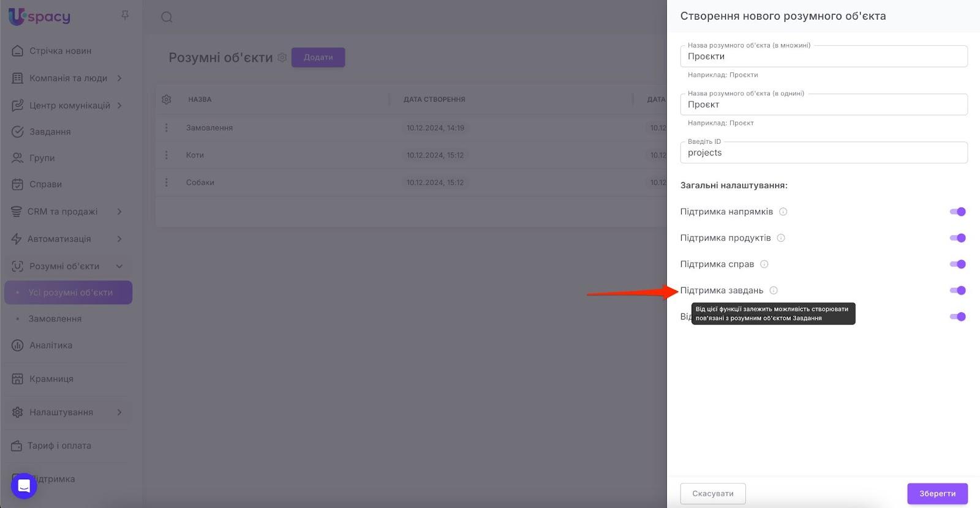Open table column settings gear icon
This screenshot has height=508, width=980.
167,99
